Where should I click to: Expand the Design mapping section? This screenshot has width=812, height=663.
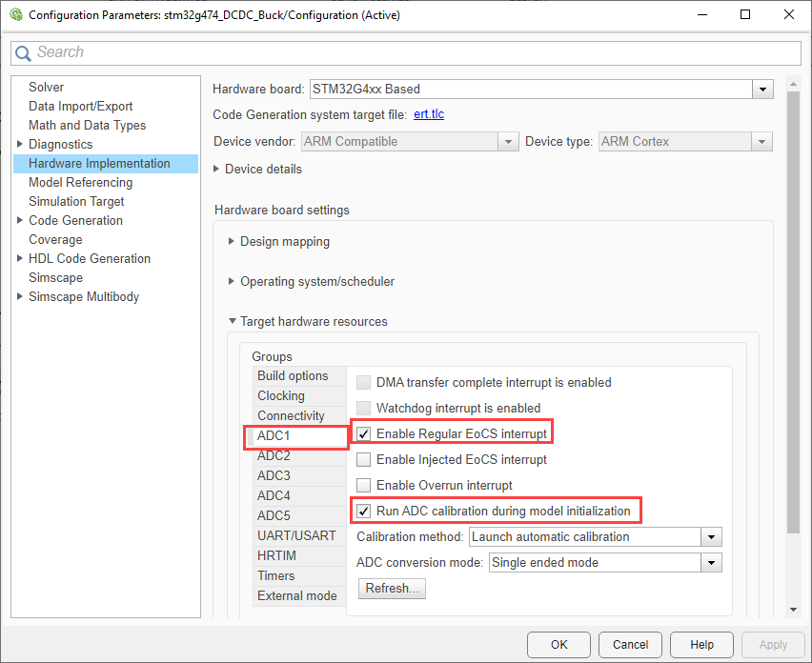[x=232, y=242]
